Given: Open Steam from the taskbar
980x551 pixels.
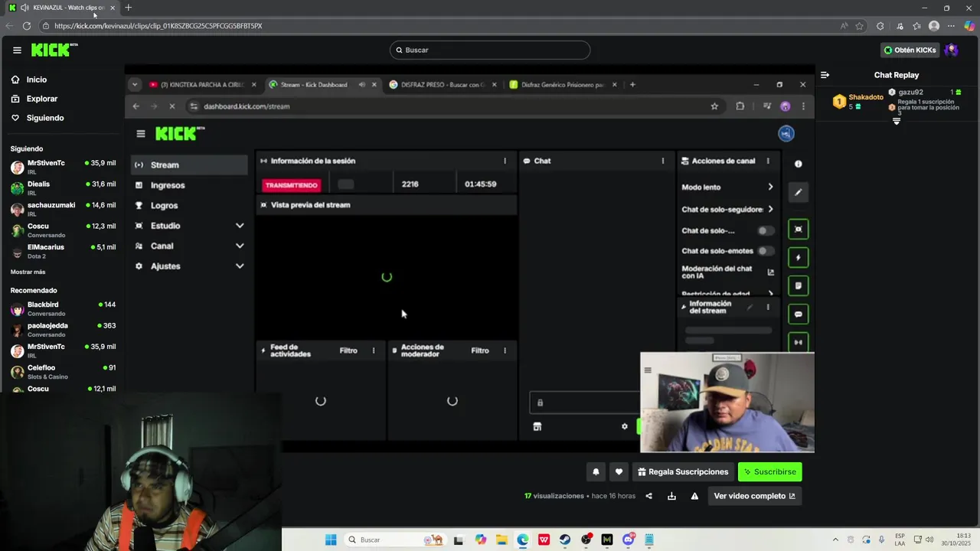Looking at the screenshot, I should click(x=564, y=540).
